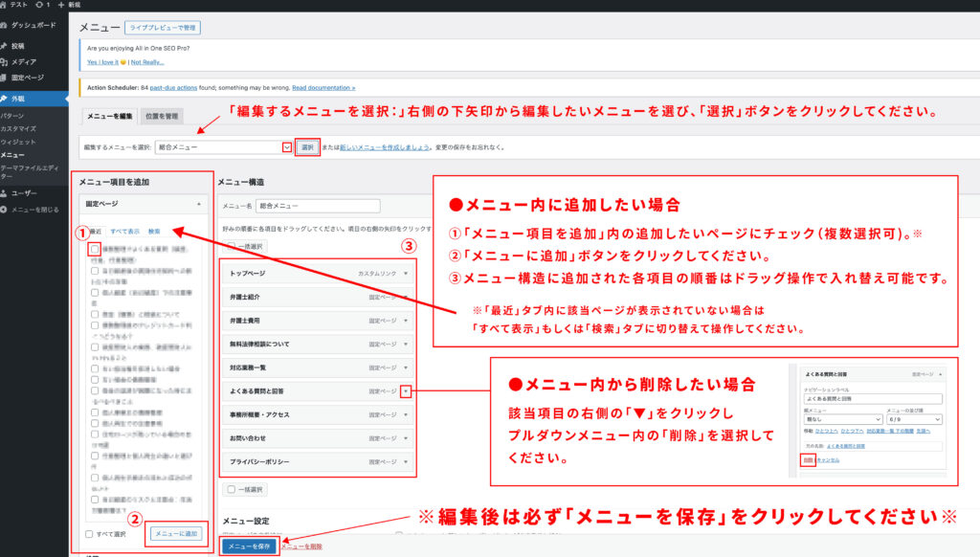Image resolution: width=980 pixels, height=557 pixels.
Task: Expand the プライバシーポリシー item arrow
Action: point(406,462)
